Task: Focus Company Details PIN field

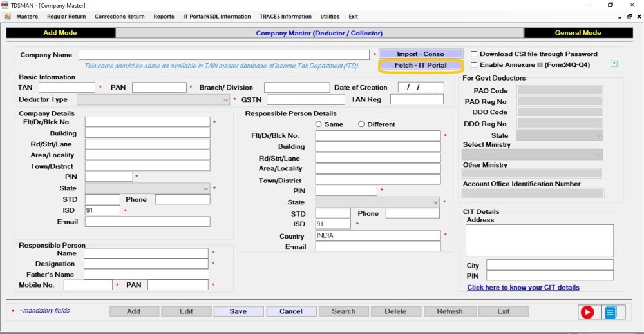Action: point(109,177)
